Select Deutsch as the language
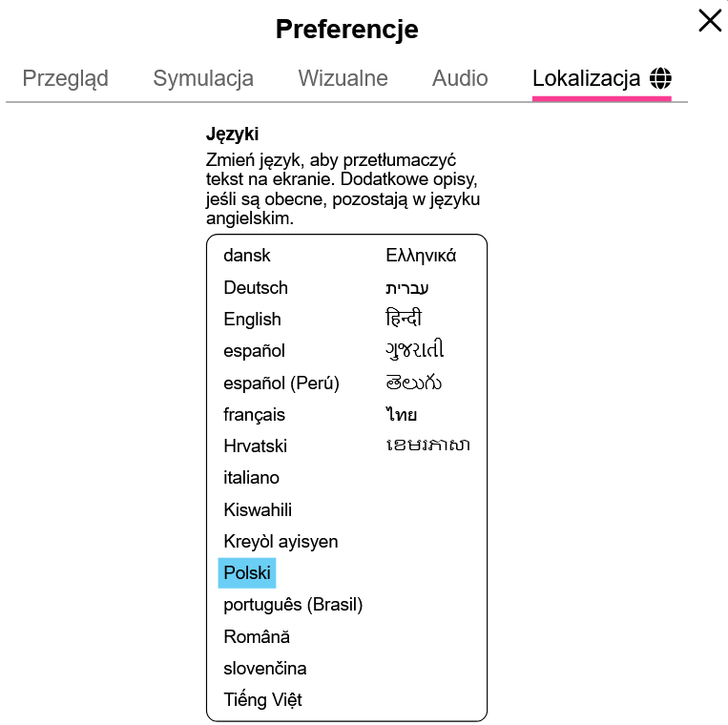 (x=256, y=287)
